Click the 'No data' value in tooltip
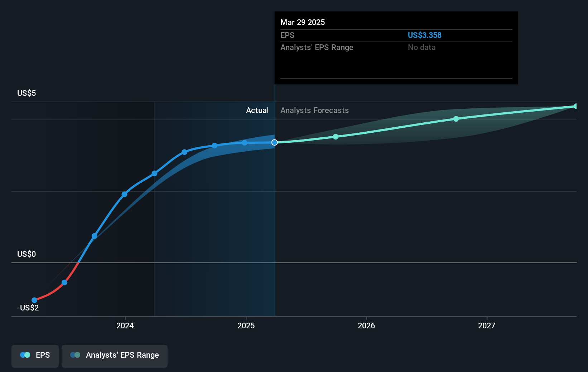The image size is (588, 372). point(421,47)
